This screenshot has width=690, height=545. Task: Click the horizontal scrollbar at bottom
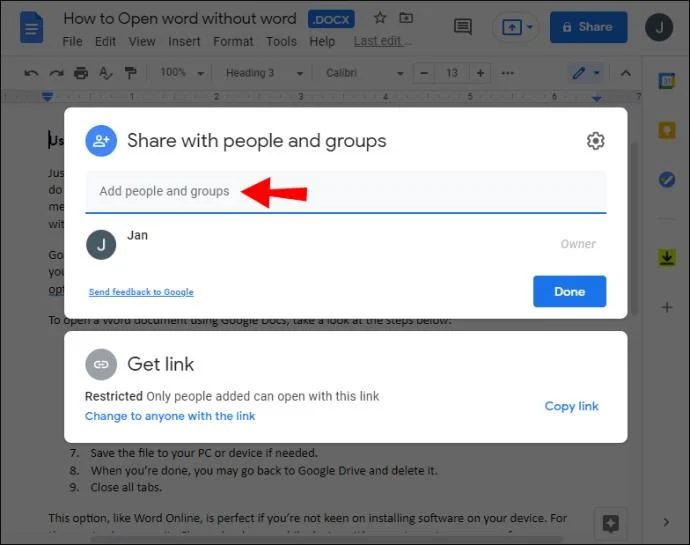click(326, 539)
